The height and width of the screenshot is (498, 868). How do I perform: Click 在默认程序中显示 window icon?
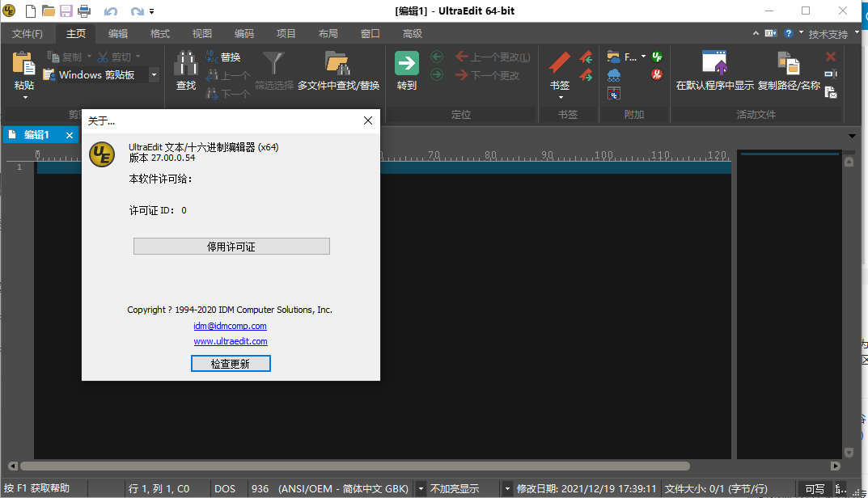click(x=714, y=62)
